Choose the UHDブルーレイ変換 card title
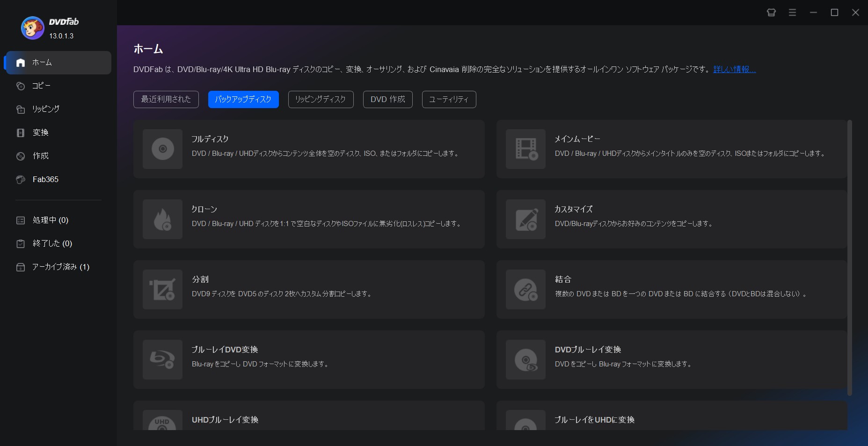Image resolution: width=868 pixels, height=446 pixels. [x=225, y=420]
